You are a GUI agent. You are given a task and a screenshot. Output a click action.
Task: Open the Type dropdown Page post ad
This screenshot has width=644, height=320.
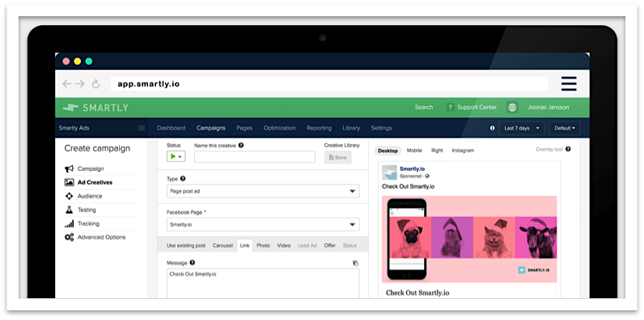coord(263,191)
